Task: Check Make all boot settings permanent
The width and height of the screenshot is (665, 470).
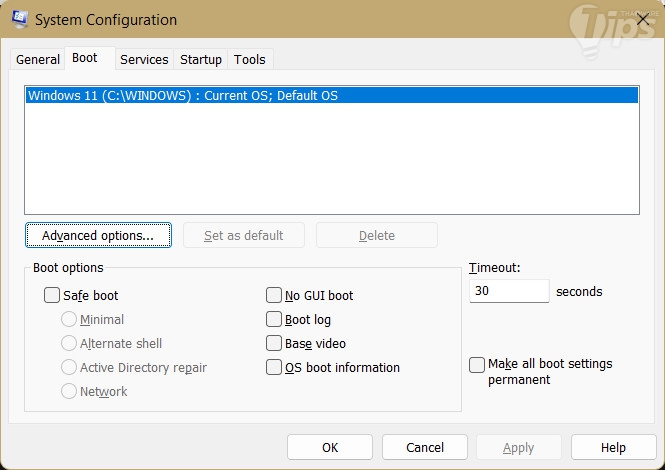Action: (x=477, y=365)
